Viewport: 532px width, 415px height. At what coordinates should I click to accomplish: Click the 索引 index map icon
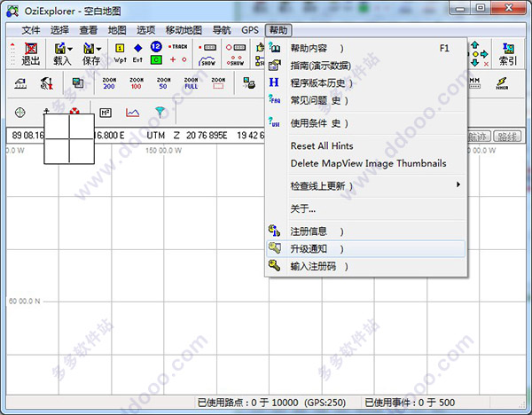(508, 54)
